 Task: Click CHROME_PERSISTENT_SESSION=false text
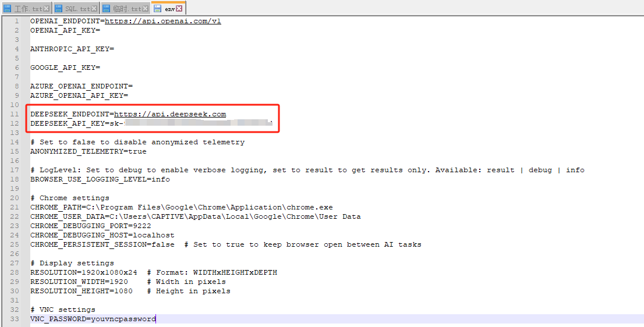(102, 244)
